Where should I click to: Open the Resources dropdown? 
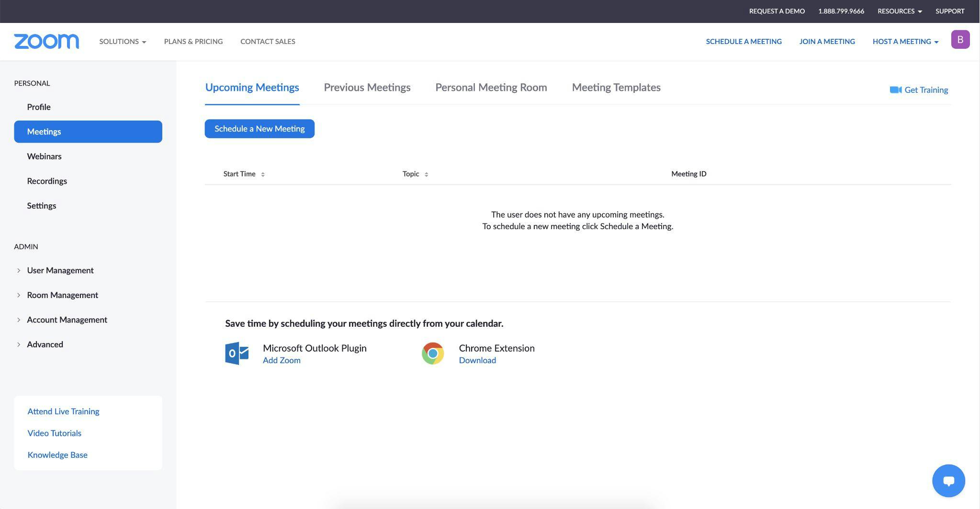point(899,11)
